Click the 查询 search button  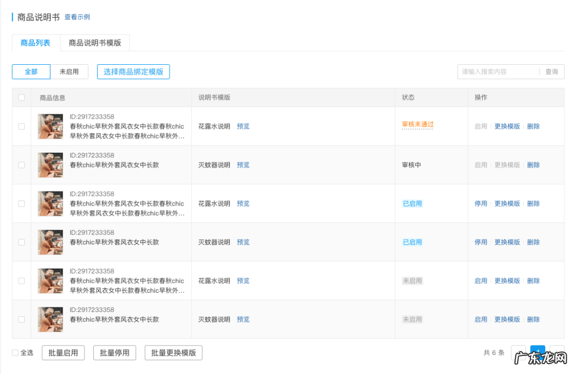point(552,71)
